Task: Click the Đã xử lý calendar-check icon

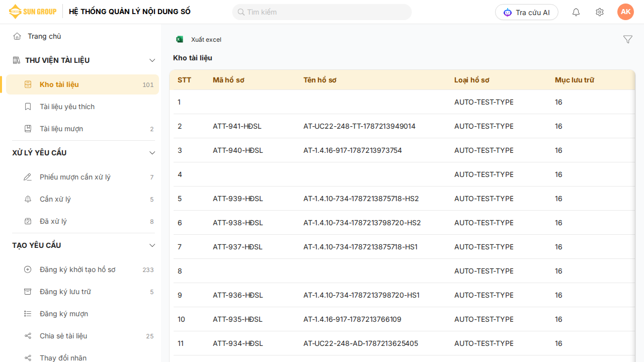Action: 28,221
